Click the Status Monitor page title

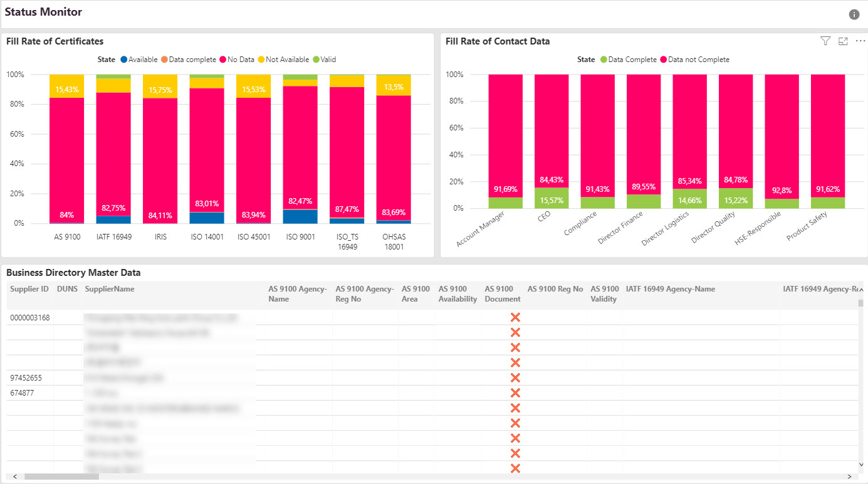point(43,12)
